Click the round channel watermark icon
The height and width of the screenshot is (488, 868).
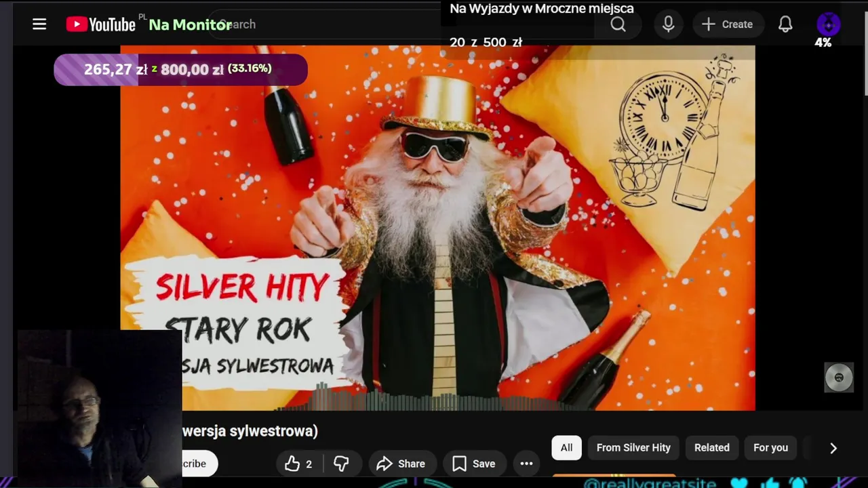pos(839,378)
